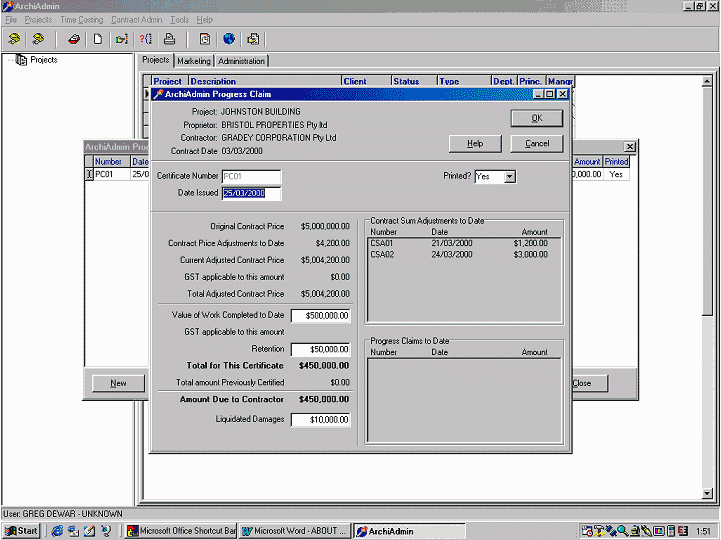This screenshot has height=540, width=721.
Task: Open the Projects menu
Action: 38,20
